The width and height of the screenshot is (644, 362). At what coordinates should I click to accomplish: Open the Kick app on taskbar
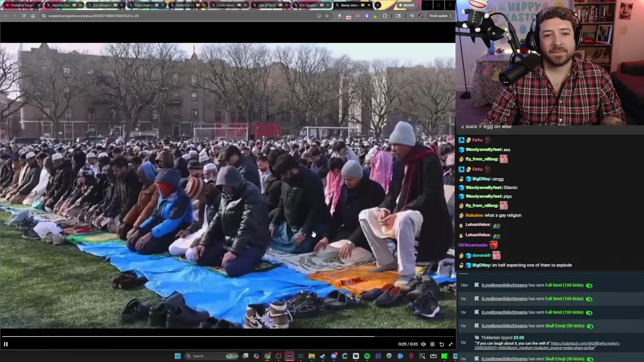pos(444,356)
